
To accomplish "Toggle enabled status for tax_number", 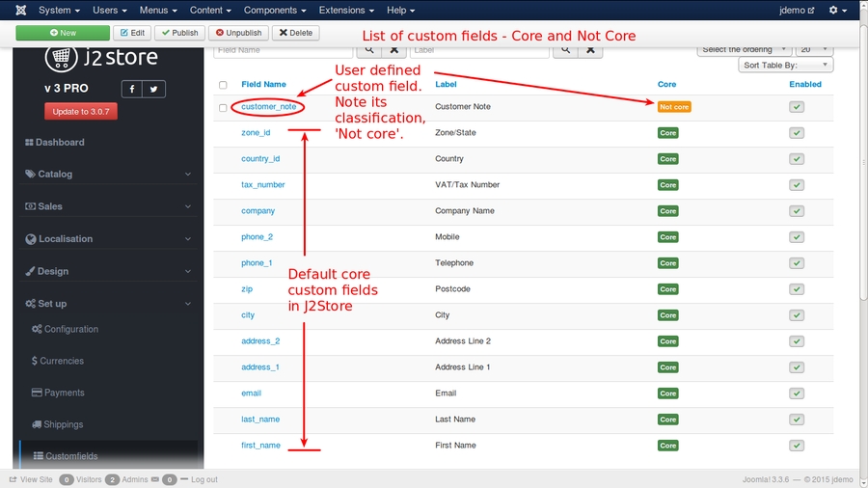I will coord(797,185).
